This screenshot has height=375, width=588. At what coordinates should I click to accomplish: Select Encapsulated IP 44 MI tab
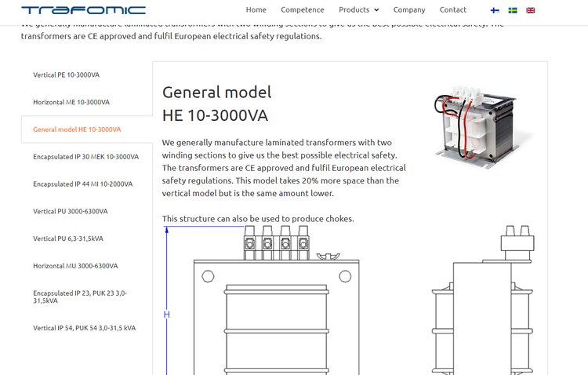82,184
